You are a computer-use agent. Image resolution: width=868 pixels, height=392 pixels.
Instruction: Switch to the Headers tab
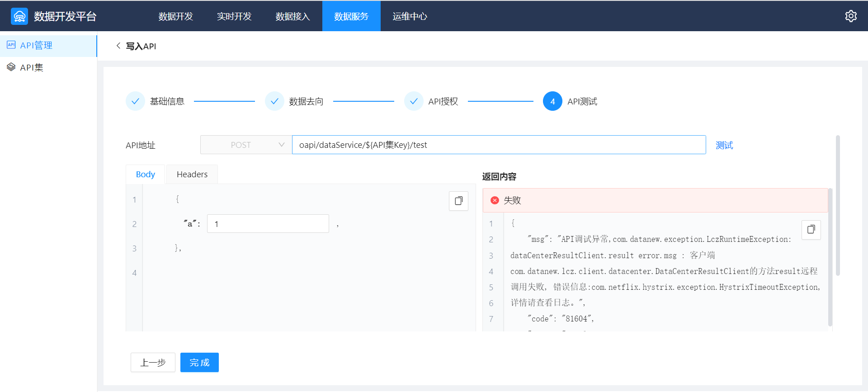(x=192, y=175)
